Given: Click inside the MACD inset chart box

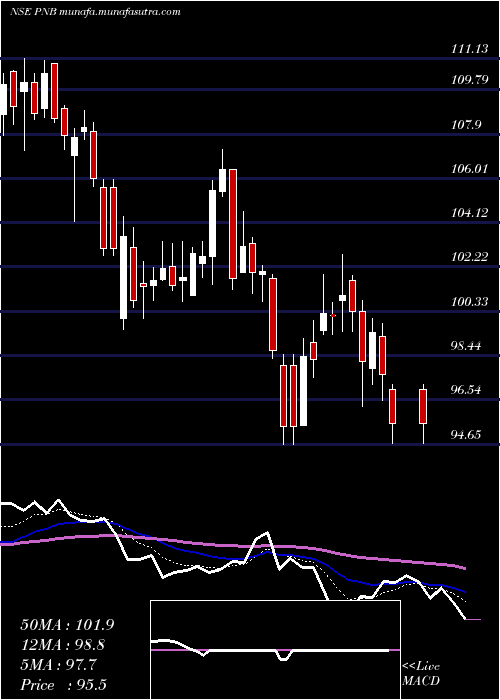Looking at the screenshot, I should pos(275,650).
